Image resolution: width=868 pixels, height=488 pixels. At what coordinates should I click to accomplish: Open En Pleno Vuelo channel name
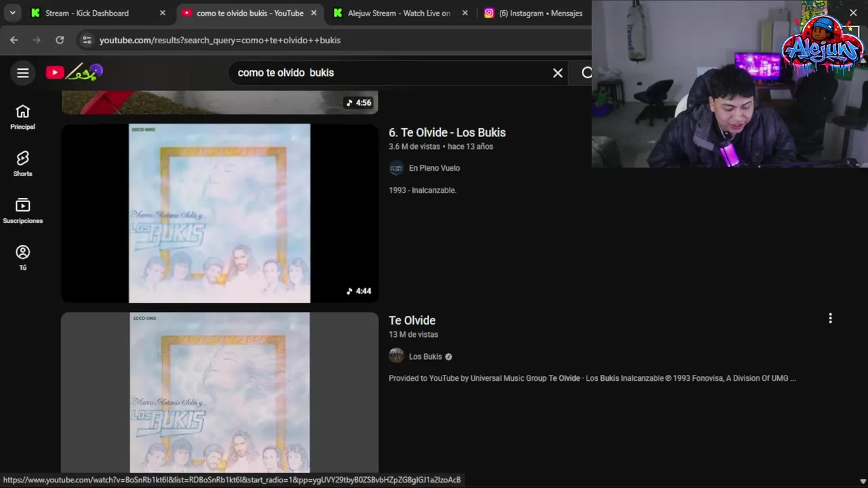434,168
